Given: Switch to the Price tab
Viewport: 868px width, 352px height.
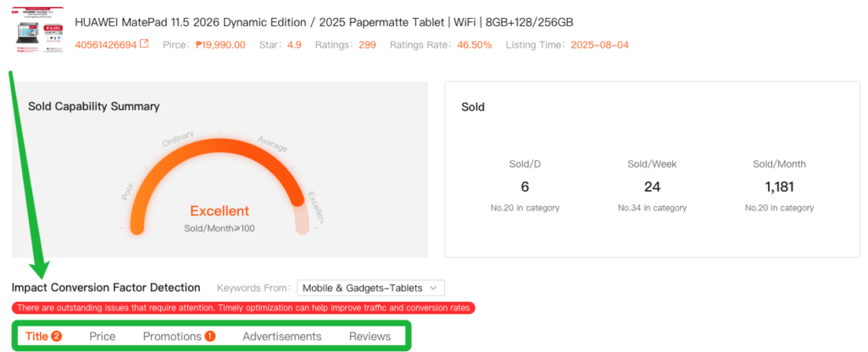Looking at the screenshot, I should [103, 337].
